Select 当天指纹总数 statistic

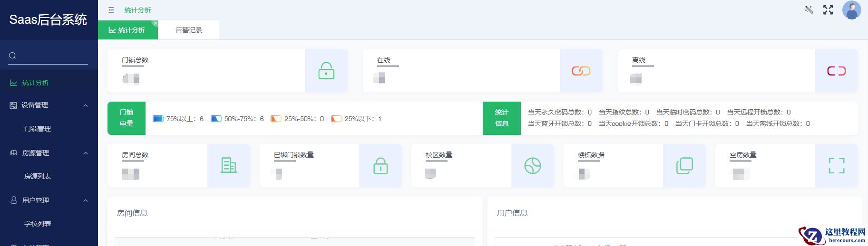click(624, 112)
